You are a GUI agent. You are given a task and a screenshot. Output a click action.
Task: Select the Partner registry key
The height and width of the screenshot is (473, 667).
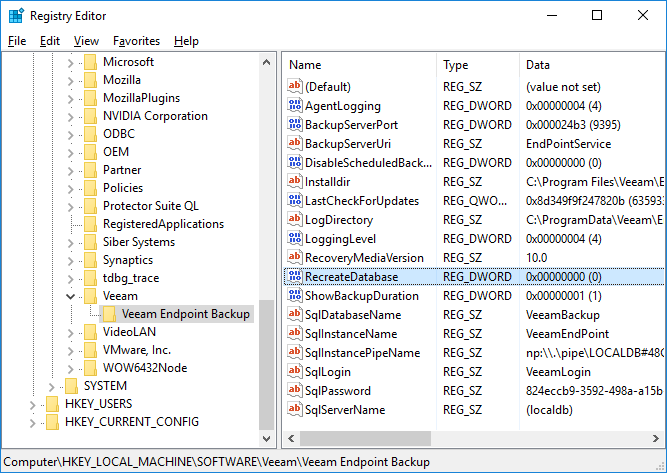point(122,170)
